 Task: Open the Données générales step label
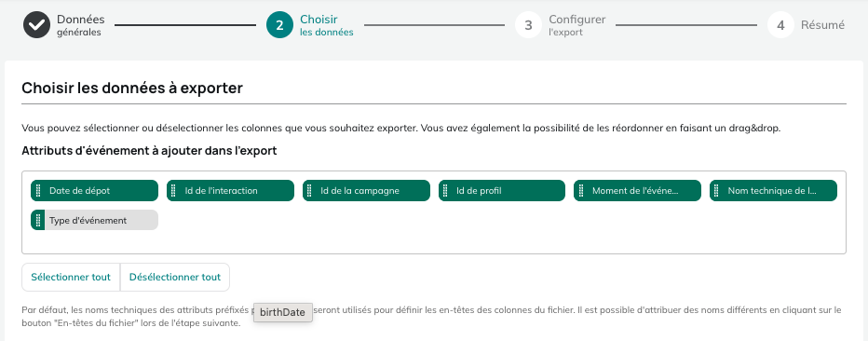[81, 25]
